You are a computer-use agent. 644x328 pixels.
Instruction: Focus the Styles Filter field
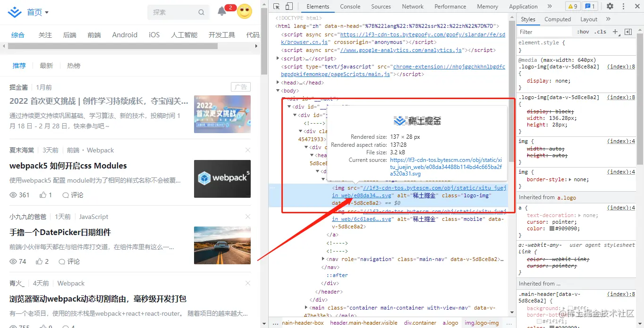(x=545, y=32)
